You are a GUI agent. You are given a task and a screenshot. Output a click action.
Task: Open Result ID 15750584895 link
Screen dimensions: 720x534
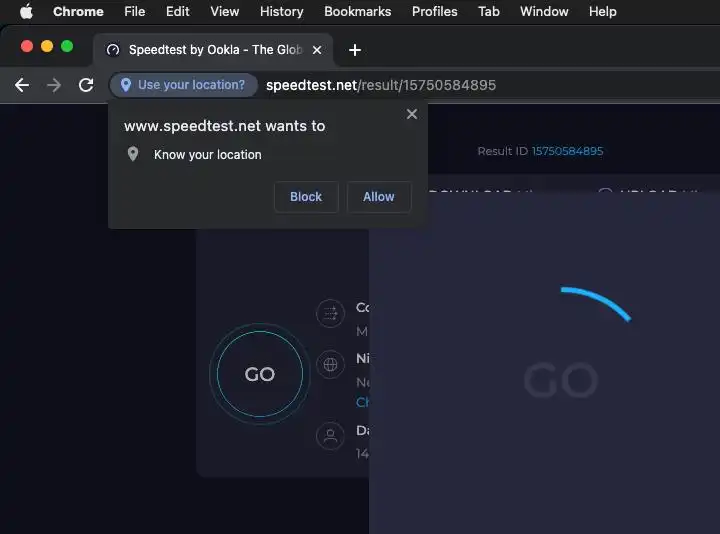567,151
